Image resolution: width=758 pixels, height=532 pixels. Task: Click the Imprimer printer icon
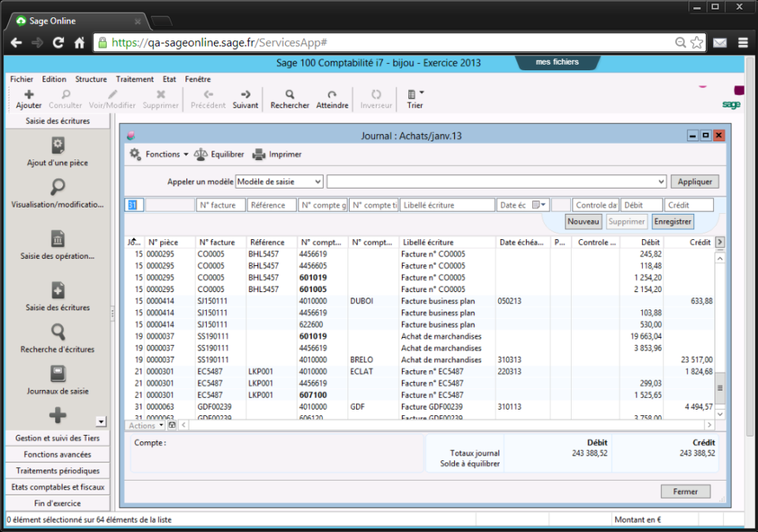click(x=259, y=155)
